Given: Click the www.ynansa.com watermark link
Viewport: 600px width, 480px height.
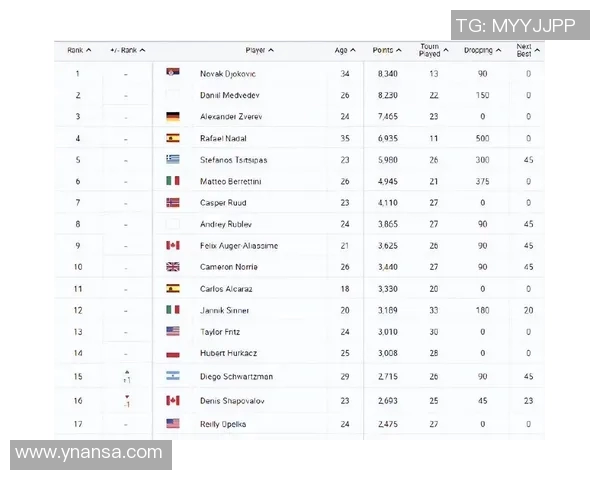Looking at the screenshot, I should (x=89, y=453).
